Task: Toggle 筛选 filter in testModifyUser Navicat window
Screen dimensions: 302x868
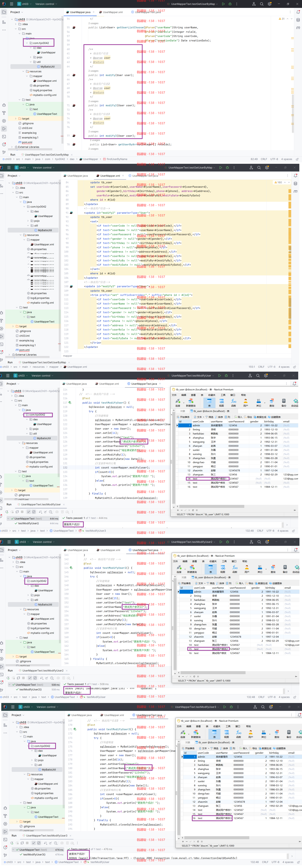Action: pyautogui.click(x=209, y=417)
